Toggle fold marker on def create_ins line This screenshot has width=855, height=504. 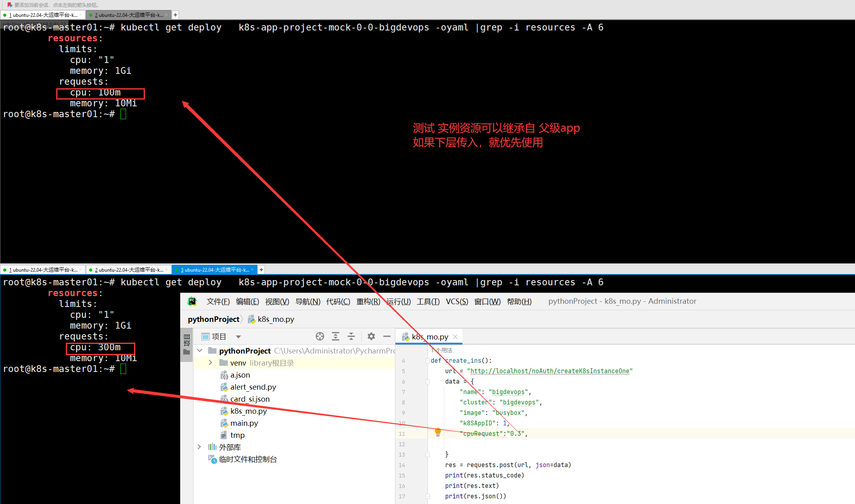[427, 361]
